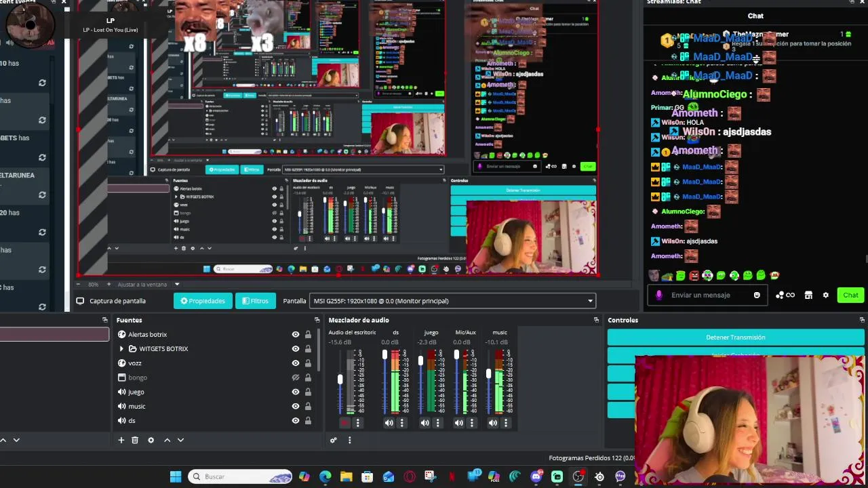
Task: Click the Windows Buscar search box
Action: [x=240, y=476]
